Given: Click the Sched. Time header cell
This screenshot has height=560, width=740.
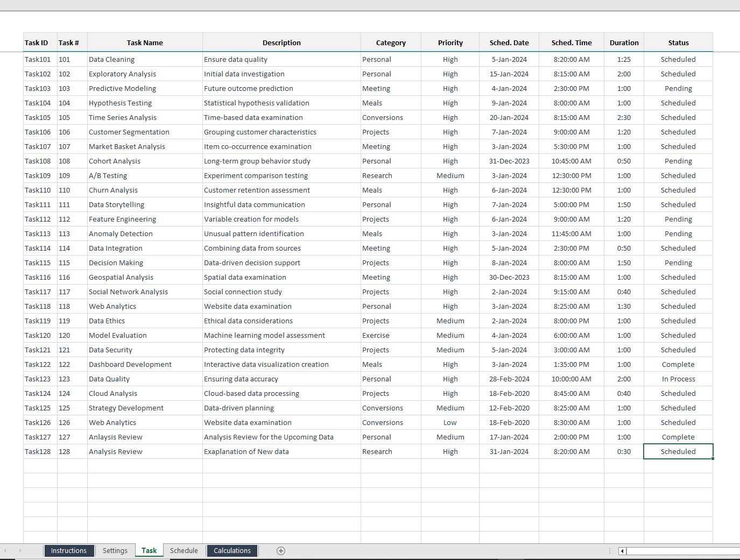Looking at the screenshot, I should click(572, 42).
